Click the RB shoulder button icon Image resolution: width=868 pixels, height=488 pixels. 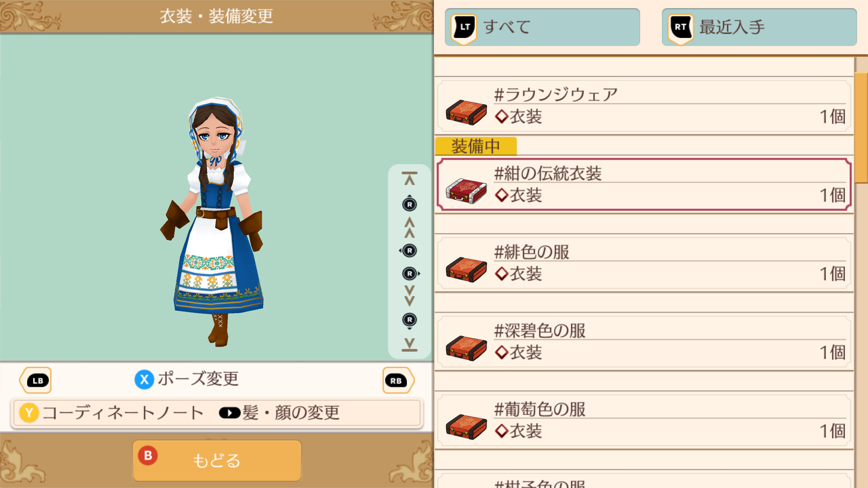398,380
